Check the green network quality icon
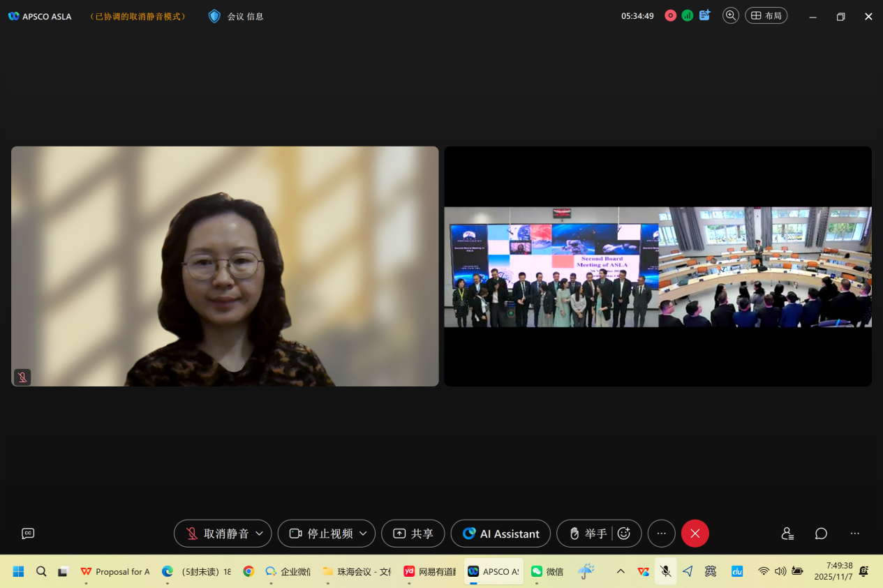 (688, 15)
